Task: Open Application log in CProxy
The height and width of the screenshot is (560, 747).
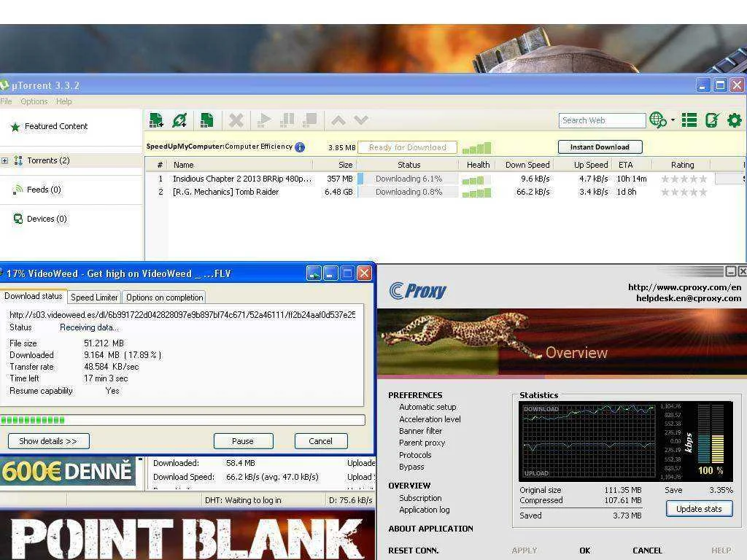Action: tap(425, 510)
